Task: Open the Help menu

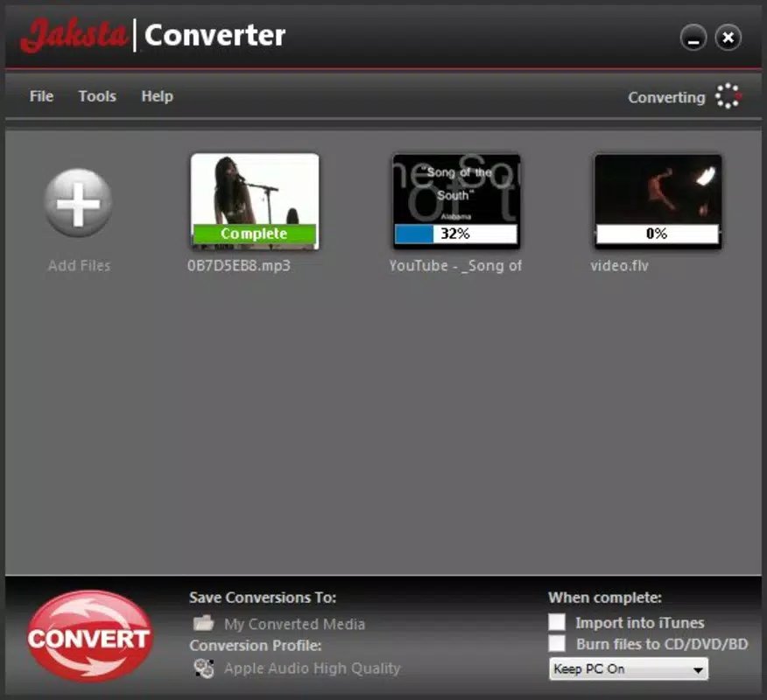Action: 157,96
